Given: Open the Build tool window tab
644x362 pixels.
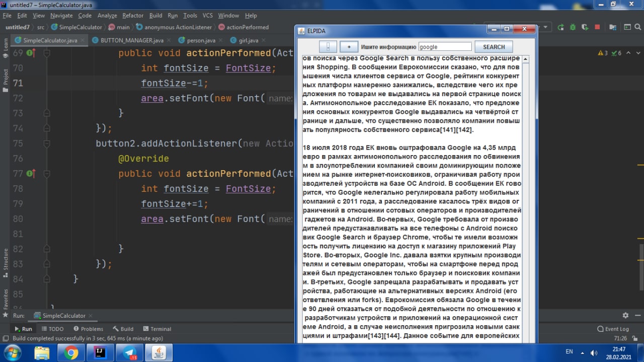Looking at the screenshot, I should click(x=123, y=329).
